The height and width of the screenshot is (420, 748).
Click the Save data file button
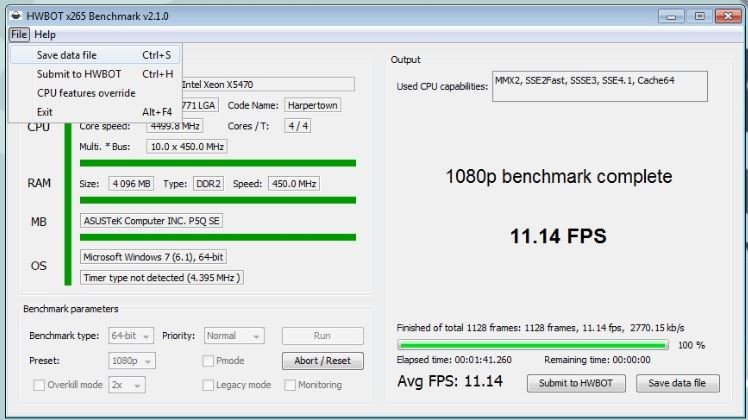pyautogui.click(x=677, y=383)
